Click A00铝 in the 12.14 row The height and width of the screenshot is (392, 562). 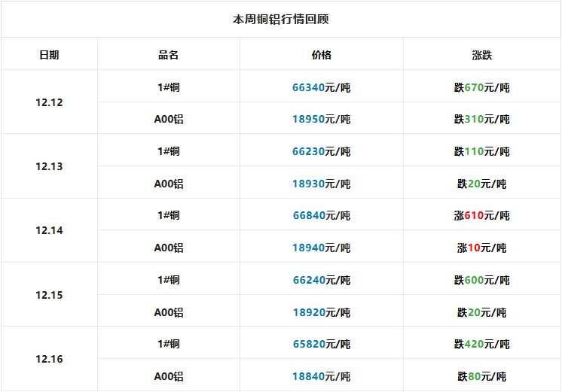tap(169, 248)
